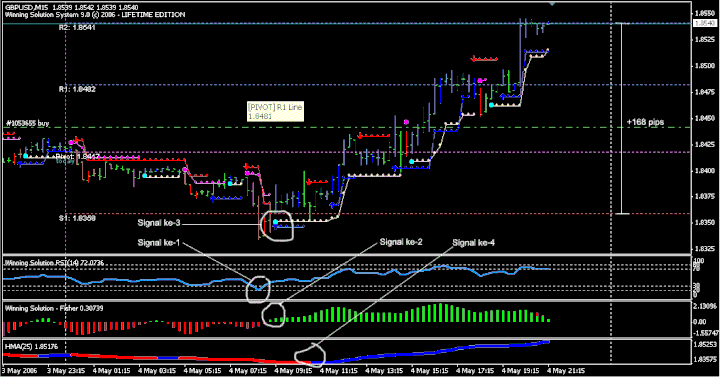Click the [PIVOT] R1 Line tooltip box
The height and width of the screenshot is (378, 720).
point(275,111)
